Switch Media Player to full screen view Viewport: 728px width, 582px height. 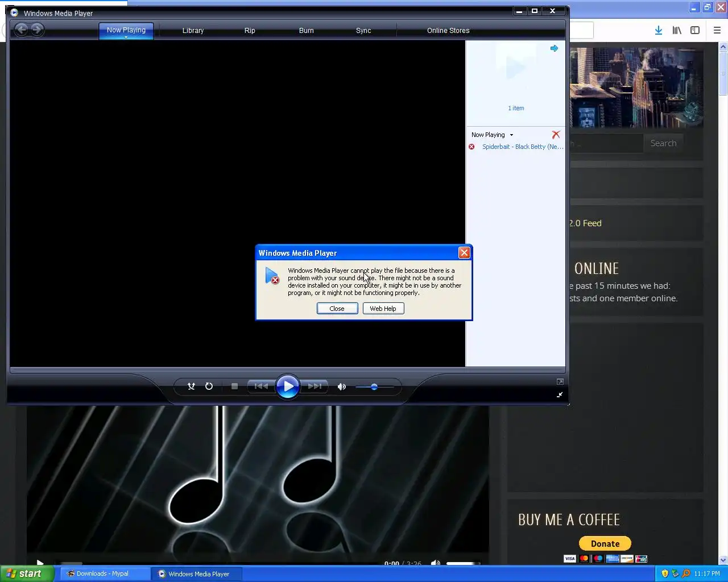[x=560, y=381]
